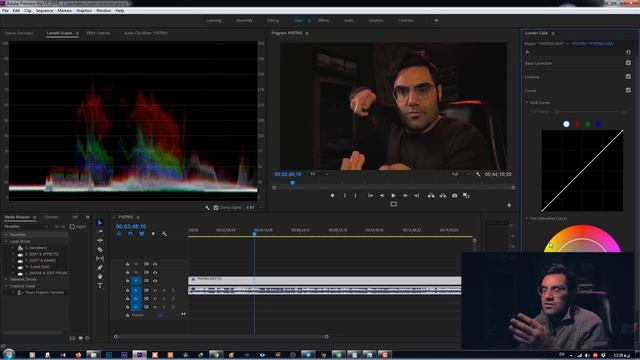This screenshot has height=360, width=640.
Task: Click the Lift button in program monitor
Action: (431, 196)
